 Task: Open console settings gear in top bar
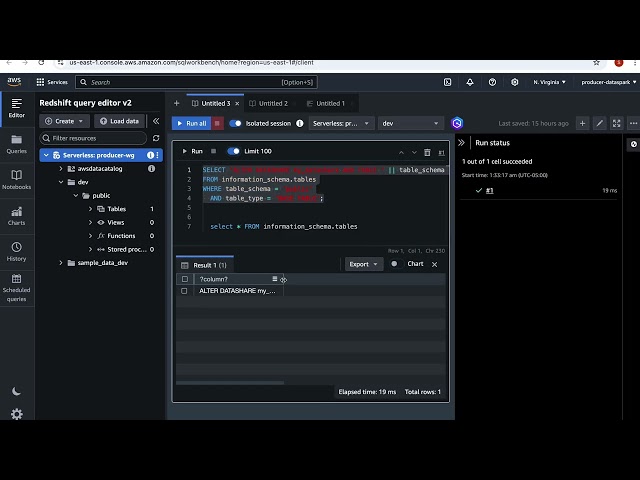click(515, 82)
